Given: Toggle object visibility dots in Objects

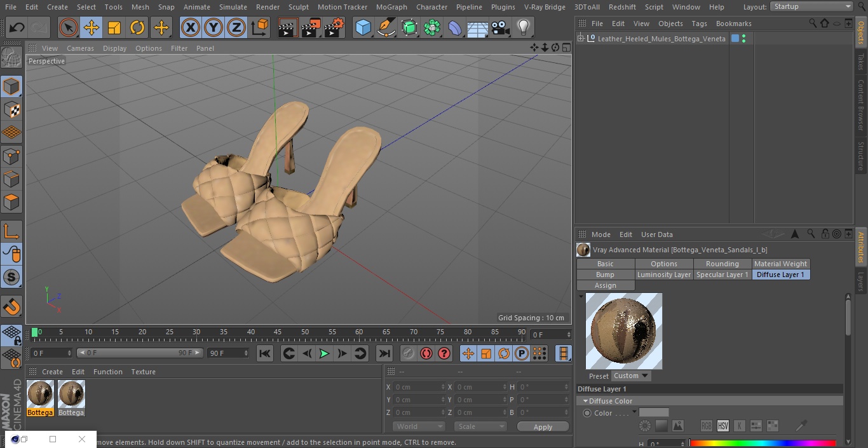Looking at the screenshot, I should tap(743, 39).
